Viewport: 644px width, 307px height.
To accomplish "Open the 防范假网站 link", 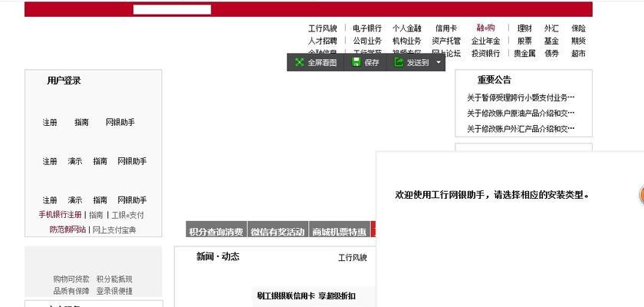I will [x=67, y=229].
